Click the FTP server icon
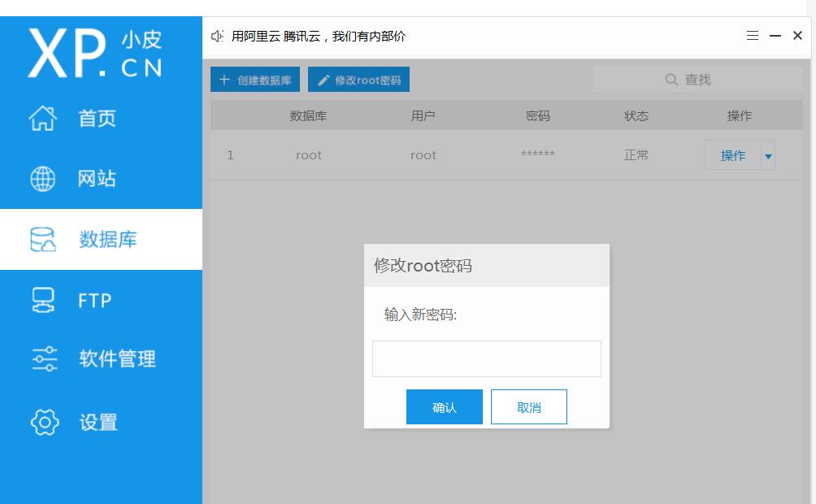The image size is (816, 504). coord(43,300)
